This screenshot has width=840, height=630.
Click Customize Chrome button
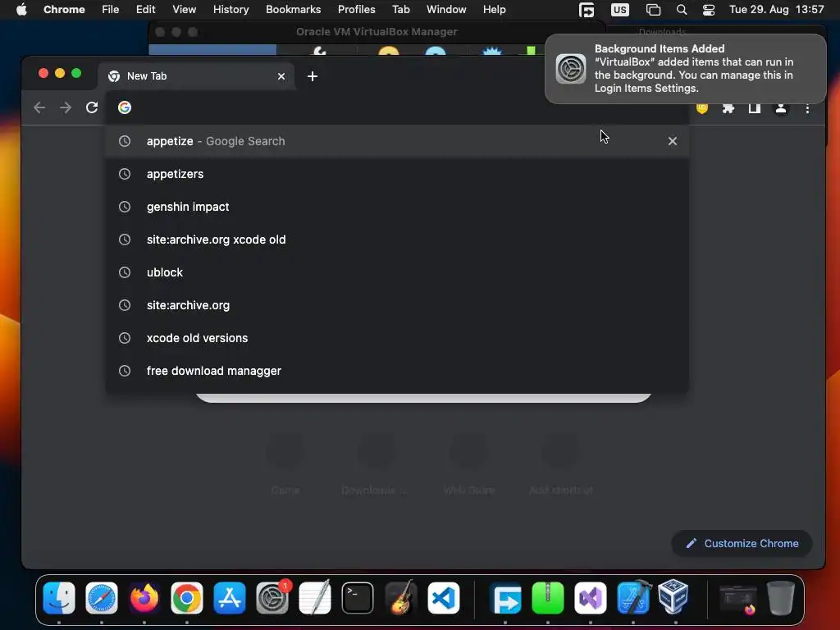click(x=742, y=543)
